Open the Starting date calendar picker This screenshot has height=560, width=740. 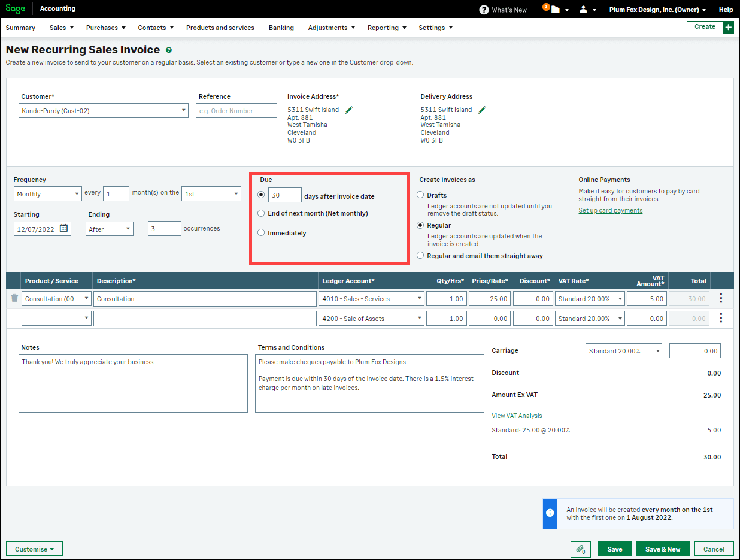pos(64,229)
